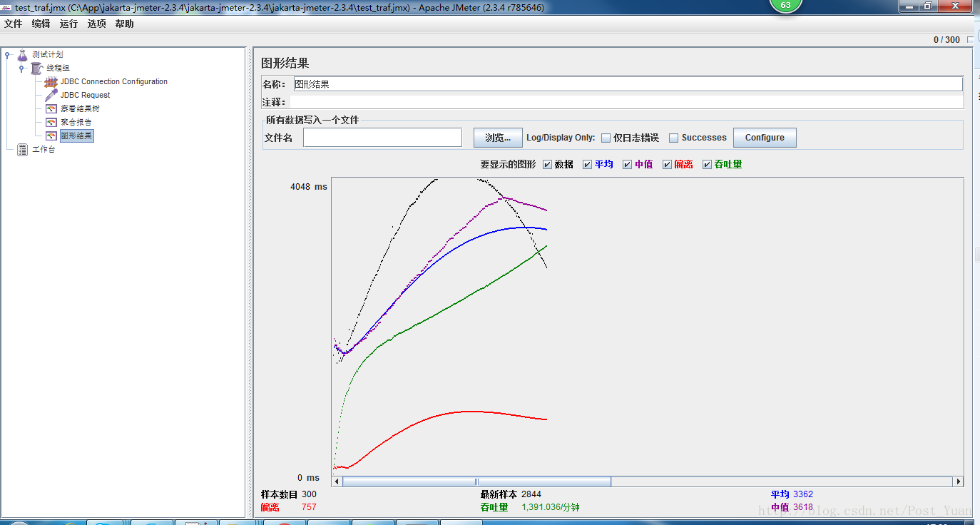The height and width of the screenshot is (525, 980).
Task: Click the gauge icon beside 察看结果树
Action: pyautogui.click(x=51, y=108)
